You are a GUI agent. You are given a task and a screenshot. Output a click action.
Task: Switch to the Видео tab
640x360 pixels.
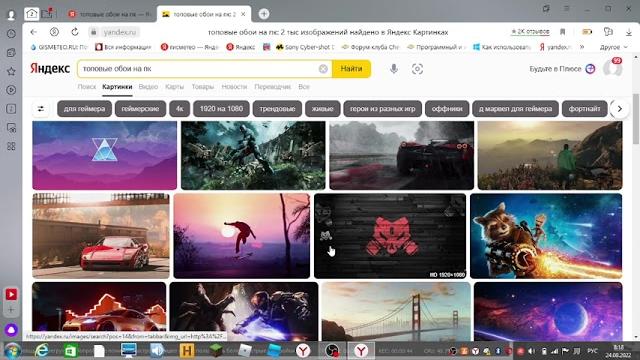[148, 87]
